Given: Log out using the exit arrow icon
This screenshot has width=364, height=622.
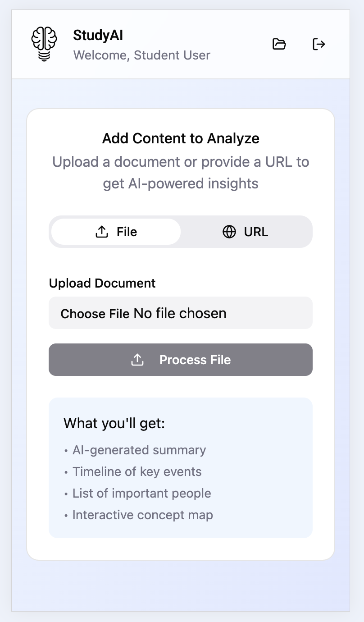Looking at the screenshot, I should tap(319, 44).
